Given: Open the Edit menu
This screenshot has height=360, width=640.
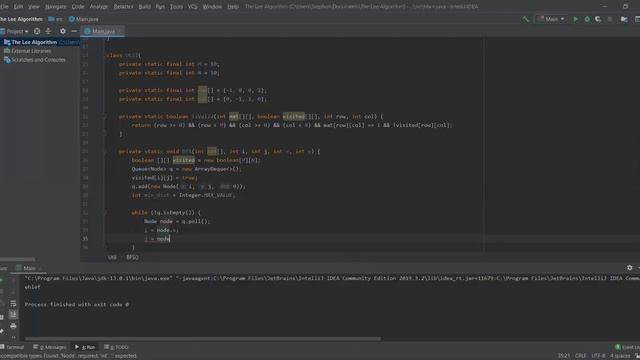Looking at the screenshot, I should [x=18, y=7].
